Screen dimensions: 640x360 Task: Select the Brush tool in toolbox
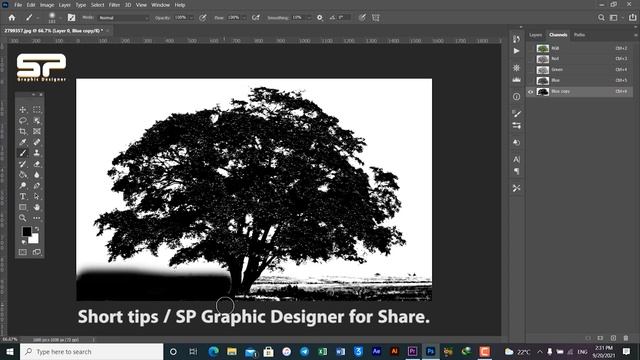tap(23, 153)
